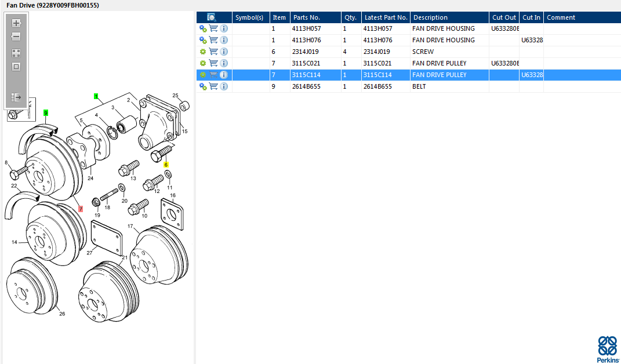Screen dimensions: 621x364
Task: Sort by Parts No. column header
Action: tap(315, 17)
